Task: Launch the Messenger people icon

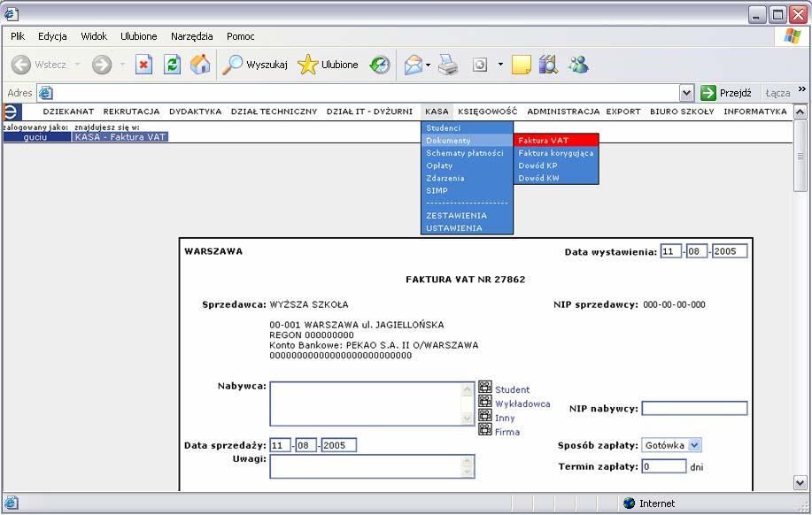Action: pos(578,65)
